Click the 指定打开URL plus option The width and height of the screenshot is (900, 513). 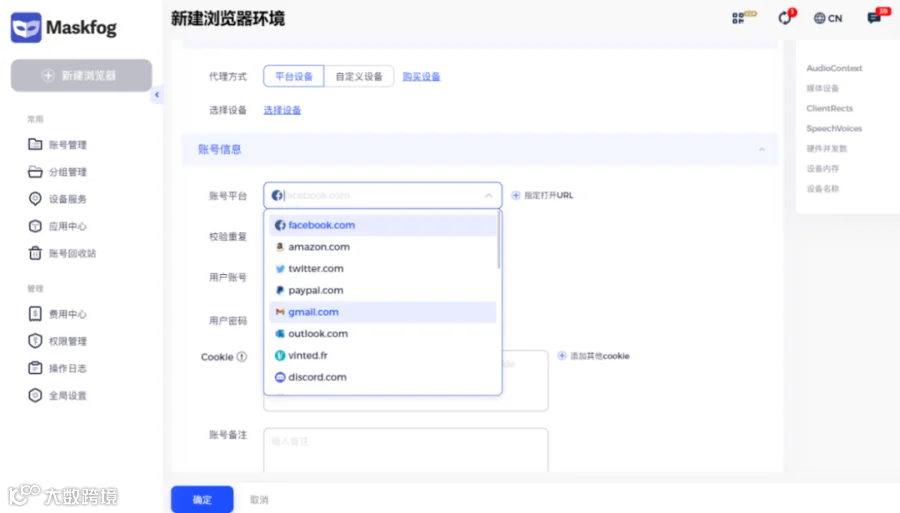tap(542, 196)
